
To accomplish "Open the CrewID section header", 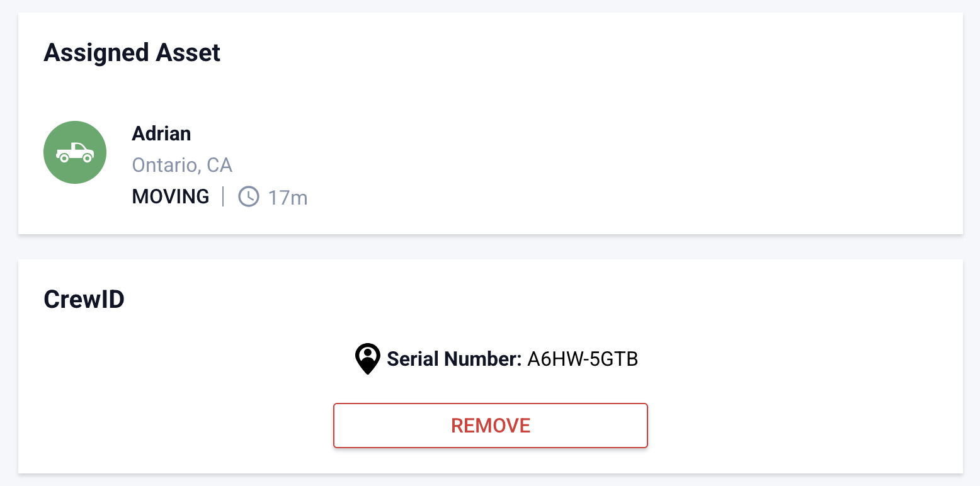I will (x=84, y=299).
